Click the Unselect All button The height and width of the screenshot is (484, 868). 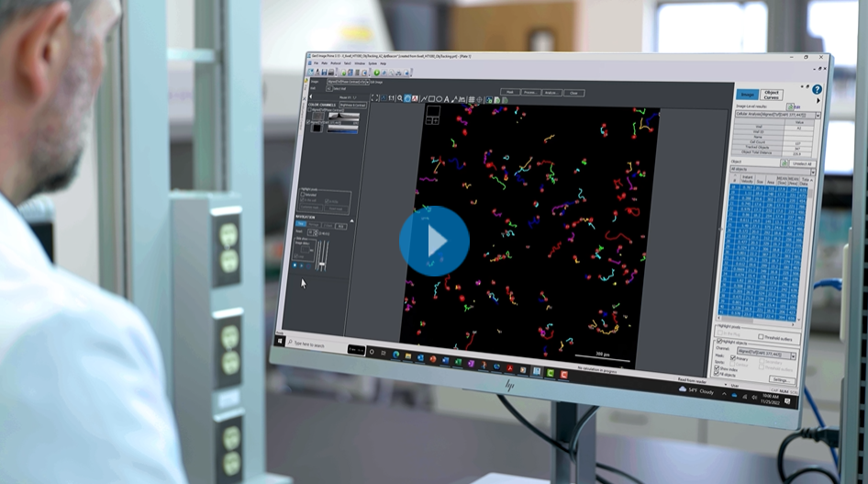pos(802,163)
